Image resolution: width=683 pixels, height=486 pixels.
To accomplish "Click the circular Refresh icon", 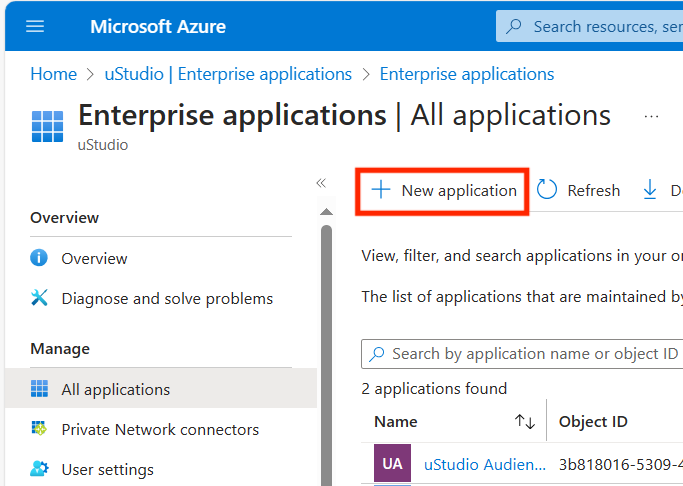I will [x=546, y=190].
